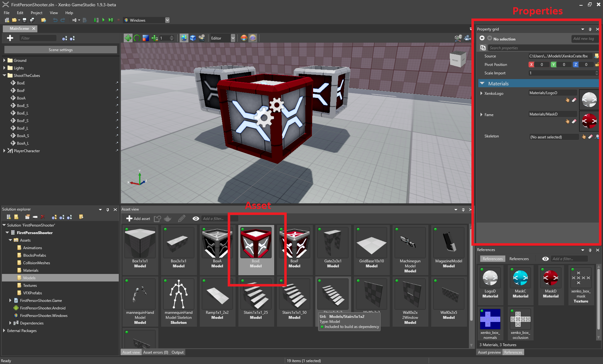Open the Project menu

pos(36,13)
